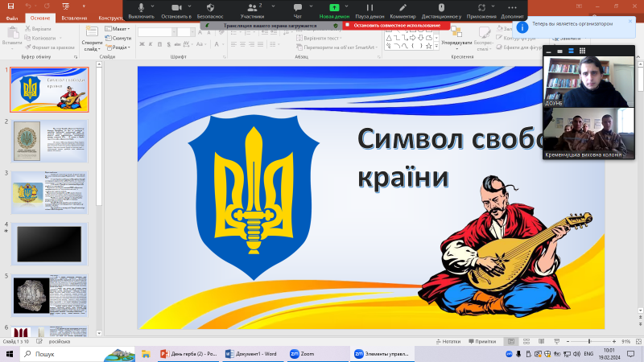Click the Redo icon in quick access toolbar
Viewport: 644px width, 362px height.
[x=47, y=6]
